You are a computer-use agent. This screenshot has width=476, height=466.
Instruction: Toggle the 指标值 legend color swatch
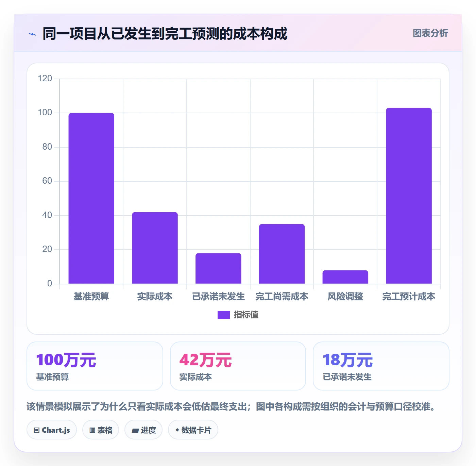coord(223,315)
